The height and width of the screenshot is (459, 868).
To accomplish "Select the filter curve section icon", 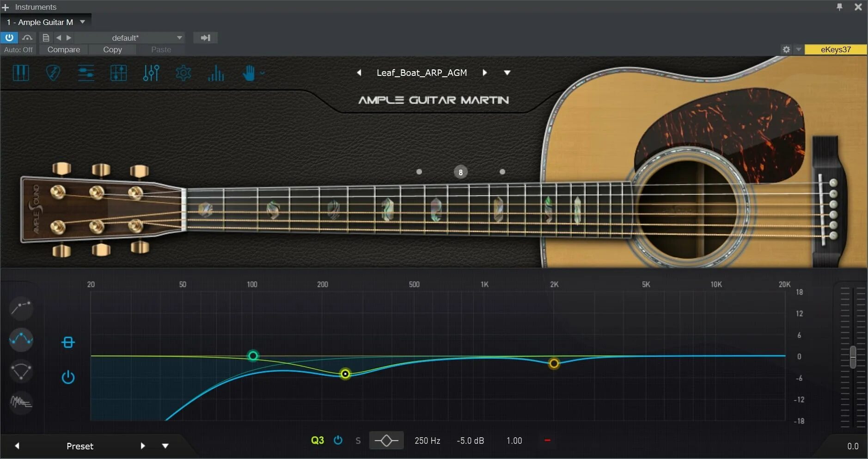I will point(21,308).
